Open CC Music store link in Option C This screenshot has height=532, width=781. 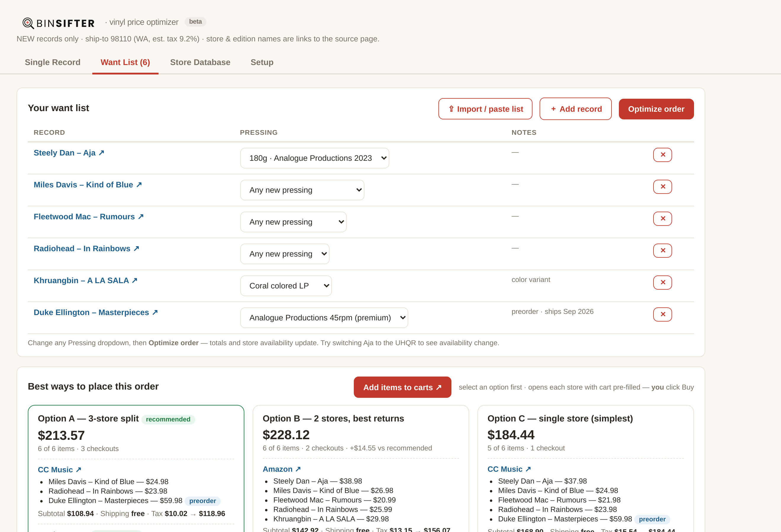point(509,469)
